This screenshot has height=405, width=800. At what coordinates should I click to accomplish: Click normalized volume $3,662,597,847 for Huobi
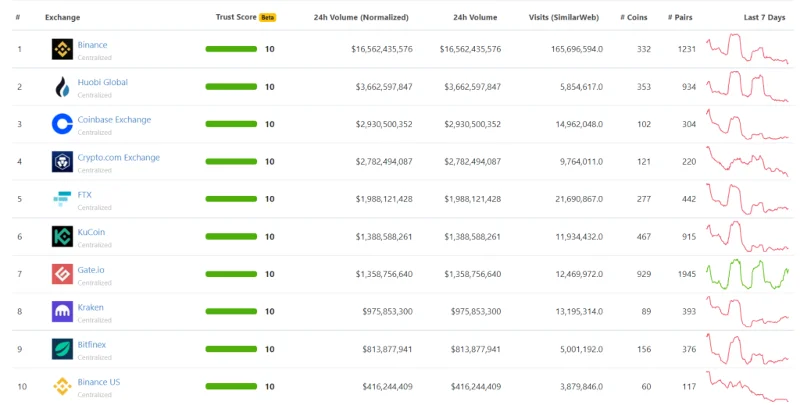(x=384, y=87)
